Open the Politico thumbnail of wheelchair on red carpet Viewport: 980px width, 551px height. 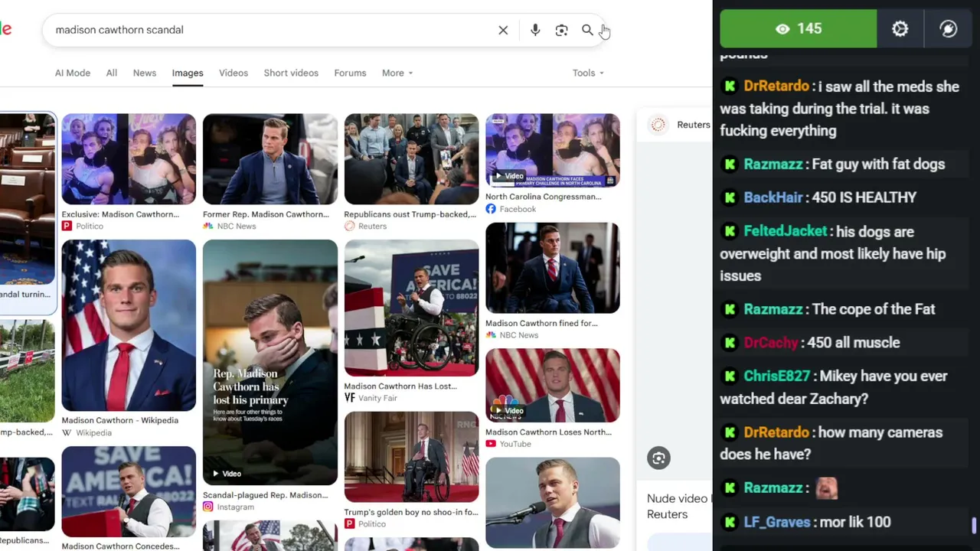coord(411,457)
